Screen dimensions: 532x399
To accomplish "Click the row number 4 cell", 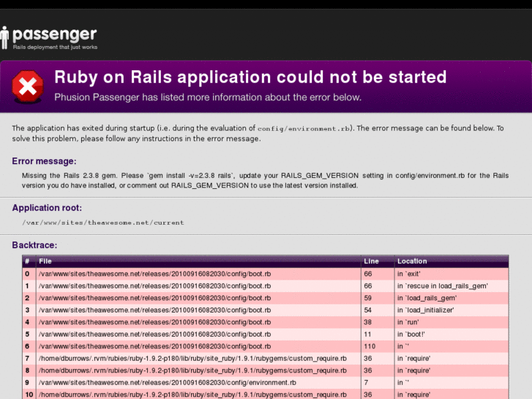I will (27, 322).
